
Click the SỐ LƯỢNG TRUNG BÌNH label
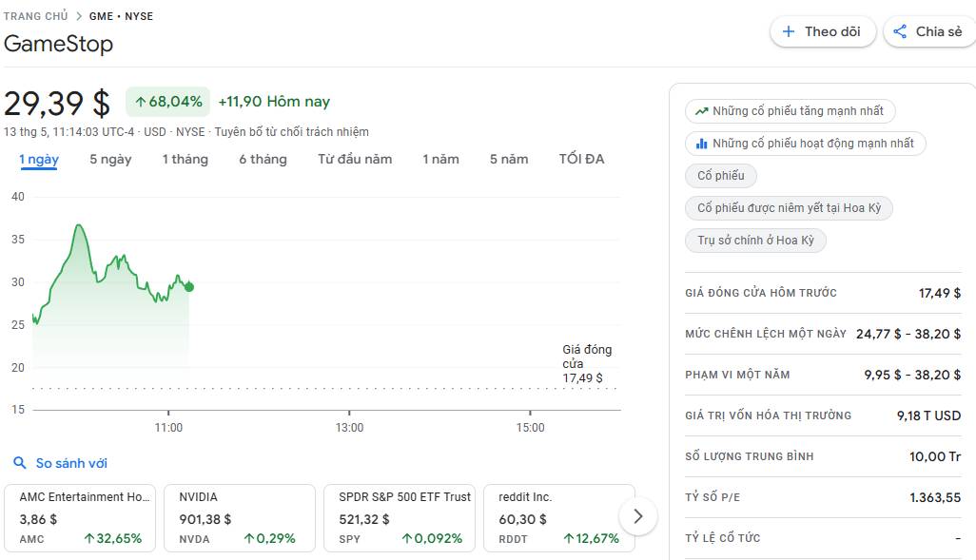click(750, 456)
